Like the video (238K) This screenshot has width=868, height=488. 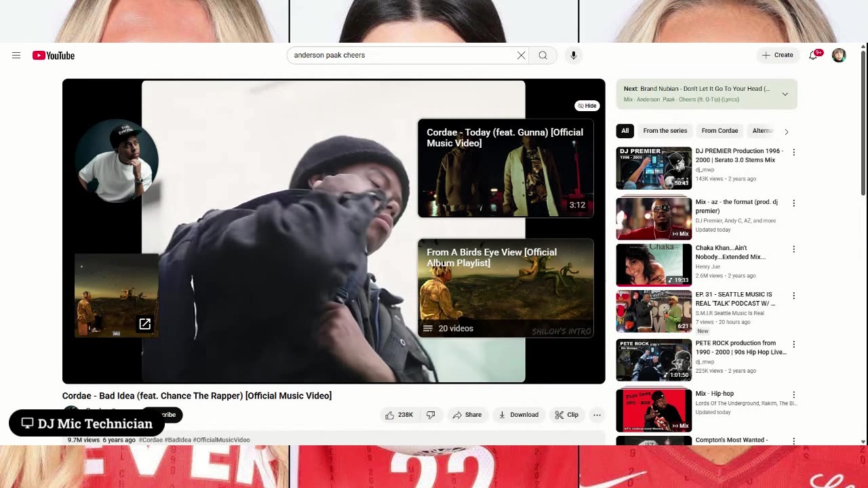coord(399,415)
